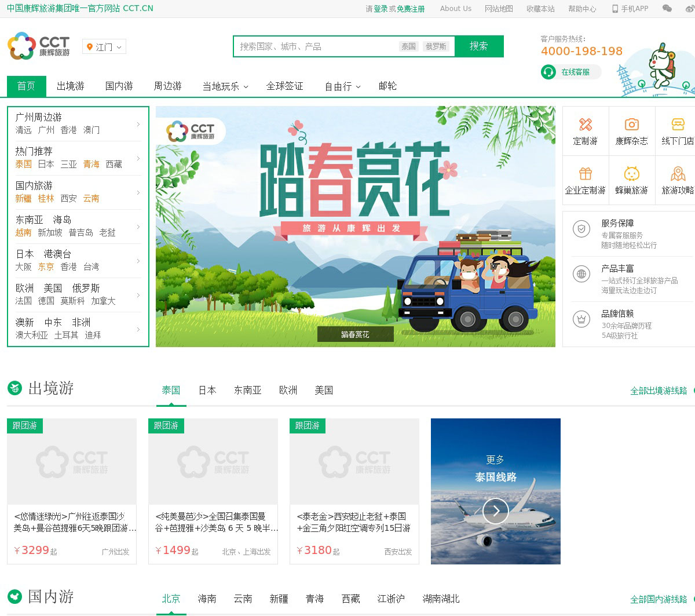
Task: Open the ¥1499 纯美曼芭沙 tour card
Action: (x=213, y=491)
